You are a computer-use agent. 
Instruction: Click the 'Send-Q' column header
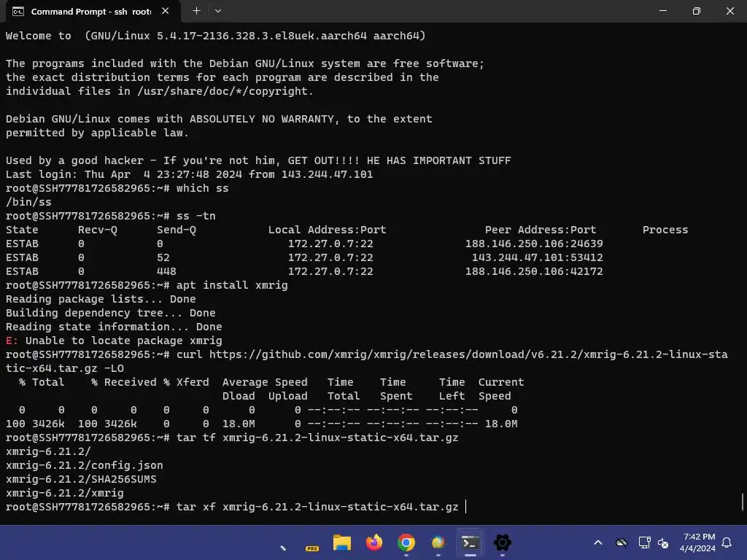coord(177,230)
